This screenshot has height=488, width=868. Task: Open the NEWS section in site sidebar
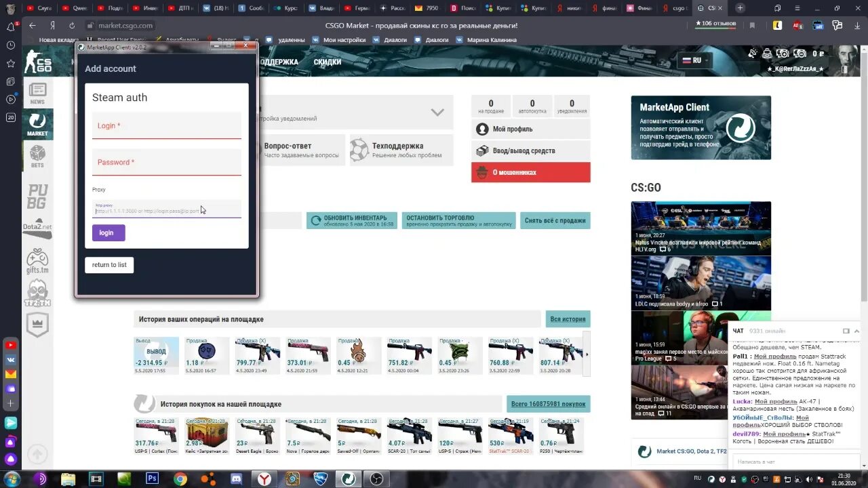37,94
